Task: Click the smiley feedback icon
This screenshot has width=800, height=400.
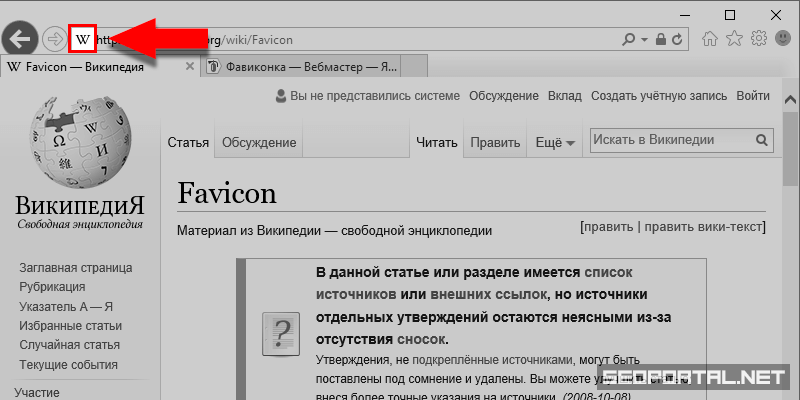Action: 781,40
